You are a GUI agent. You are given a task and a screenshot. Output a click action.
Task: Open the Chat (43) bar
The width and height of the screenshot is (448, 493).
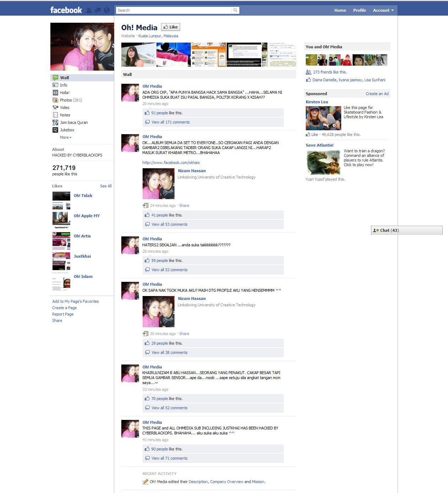coord(407,230)
